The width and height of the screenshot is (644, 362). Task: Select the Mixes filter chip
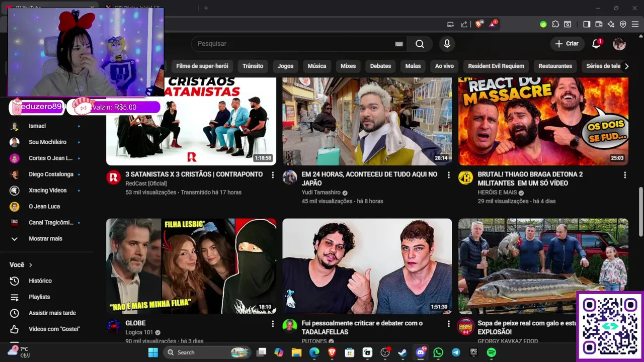348,66
